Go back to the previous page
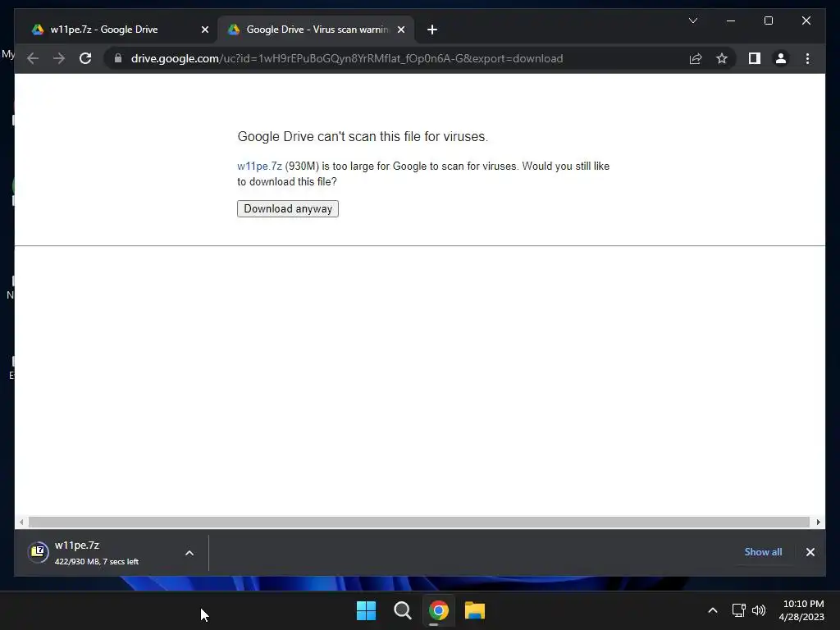Image resolution: width=840 pixels, height=630 pixels. [x=33, y=58]
